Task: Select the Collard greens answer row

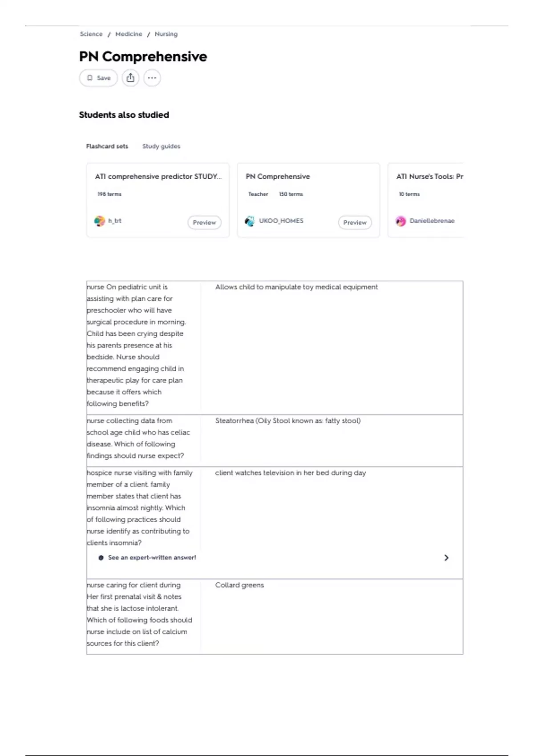Action: tap(275, 616)
